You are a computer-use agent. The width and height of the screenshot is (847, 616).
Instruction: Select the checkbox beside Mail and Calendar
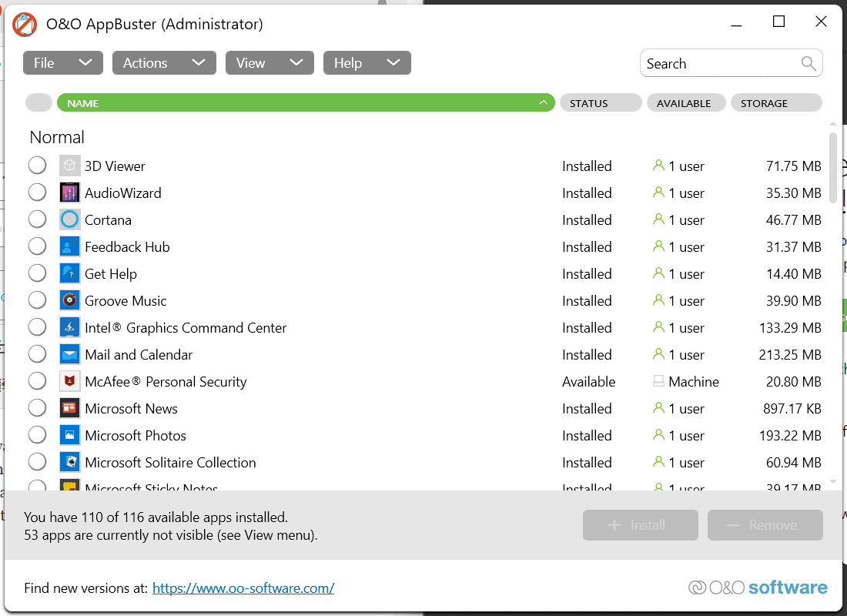point(37,354)
